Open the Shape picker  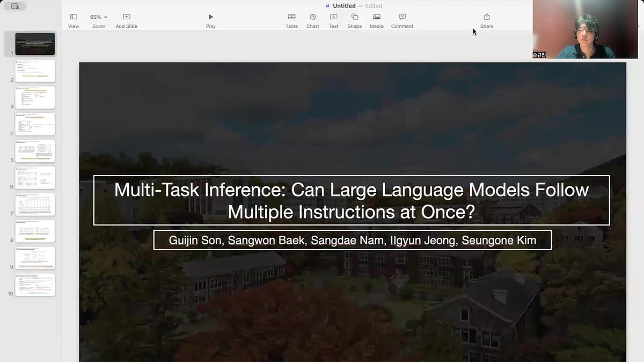[355, 17]
